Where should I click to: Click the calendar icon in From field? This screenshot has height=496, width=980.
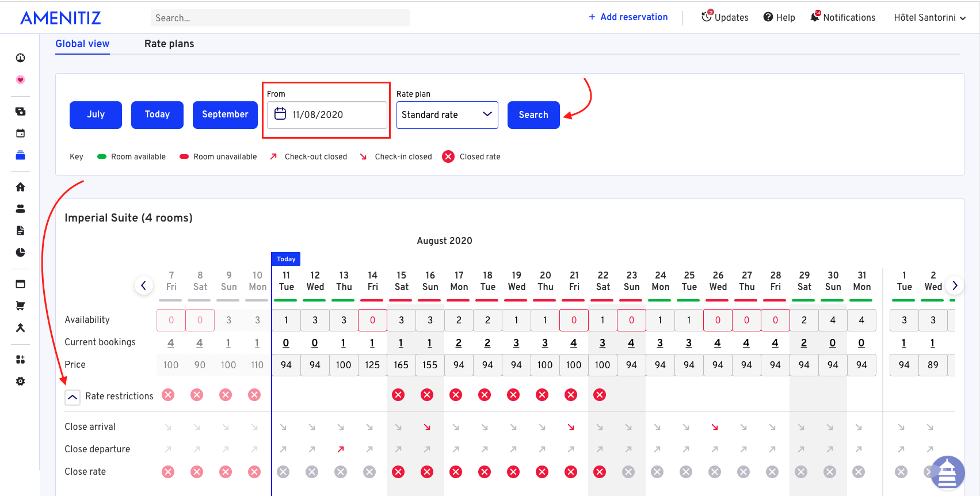pos(280,114)
